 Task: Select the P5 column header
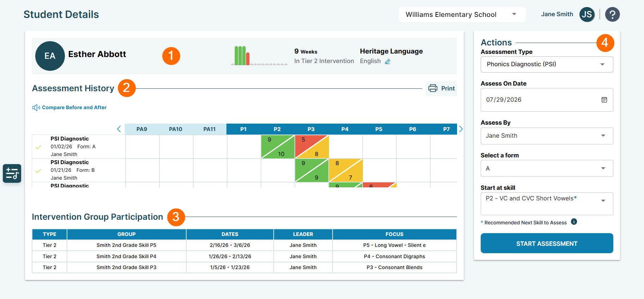click(379, 129)
